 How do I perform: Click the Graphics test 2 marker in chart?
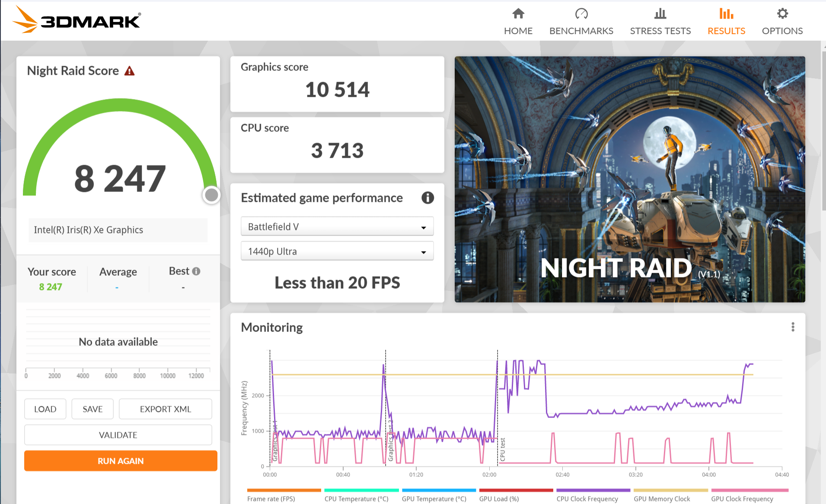(390, 441)
